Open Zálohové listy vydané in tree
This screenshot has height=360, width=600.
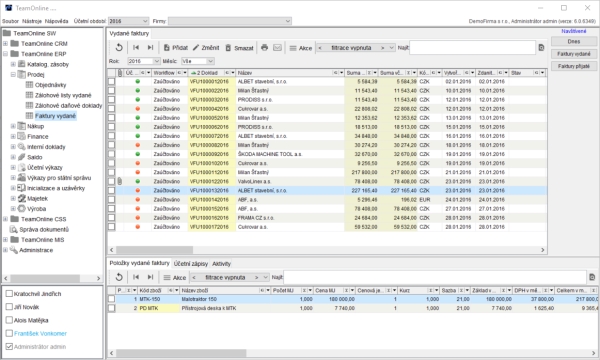(63, 95)
